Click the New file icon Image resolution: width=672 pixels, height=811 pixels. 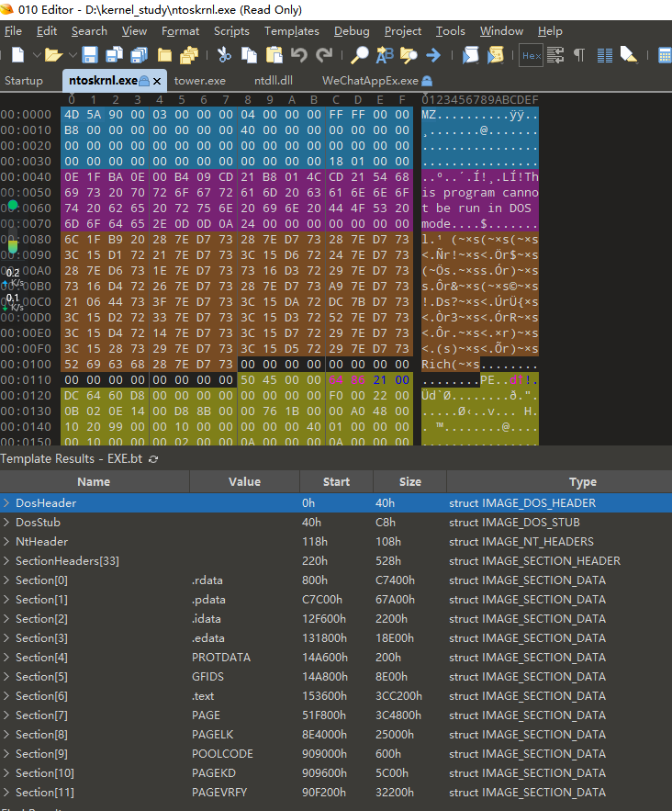pos(17,55)
